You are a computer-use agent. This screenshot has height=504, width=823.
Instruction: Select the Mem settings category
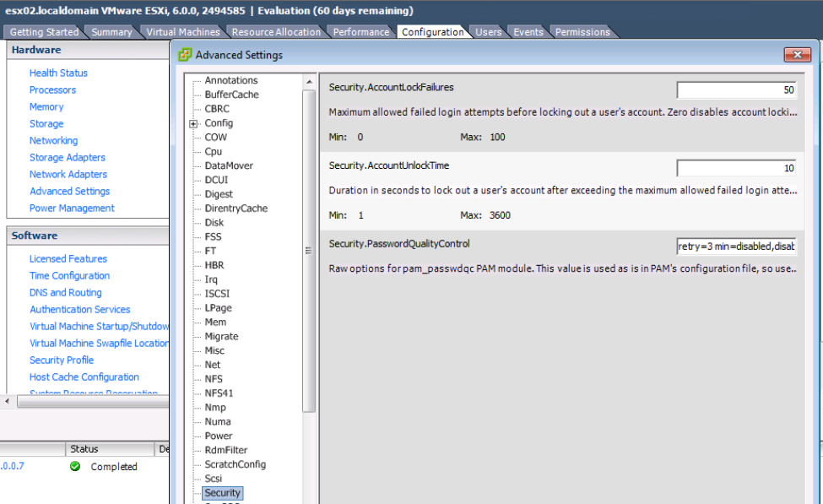[215, 322]
